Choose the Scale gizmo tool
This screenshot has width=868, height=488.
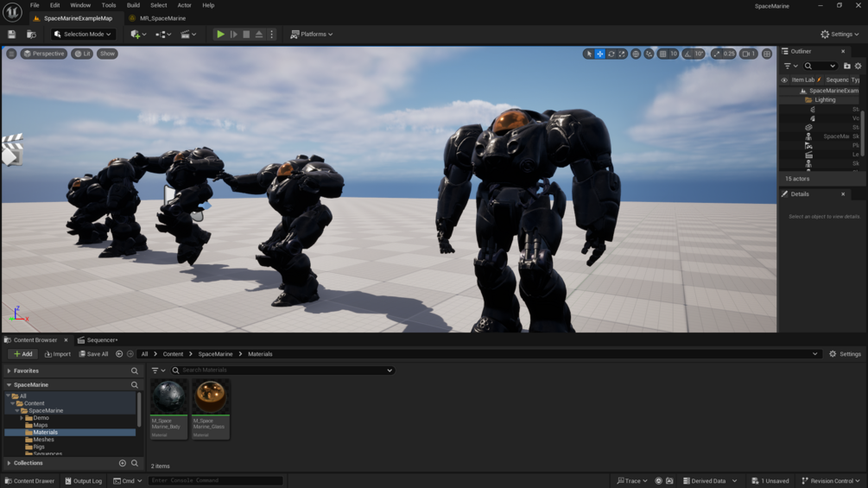622,54
